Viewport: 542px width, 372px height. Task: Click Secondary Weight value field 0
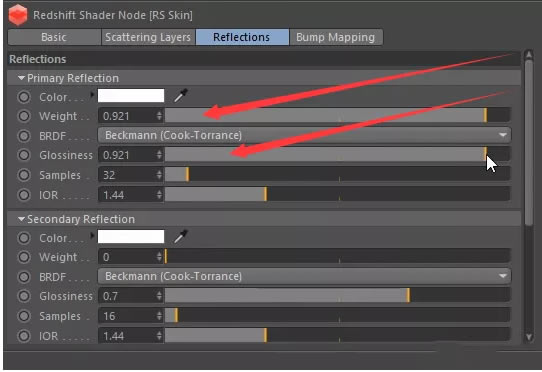pos(127,257)
